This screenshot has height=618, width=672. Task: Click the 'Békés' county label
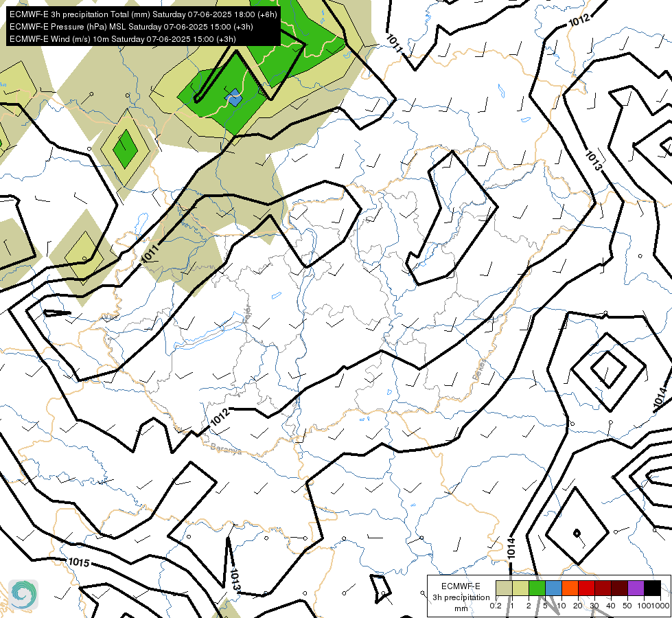(x=480, y=369)
